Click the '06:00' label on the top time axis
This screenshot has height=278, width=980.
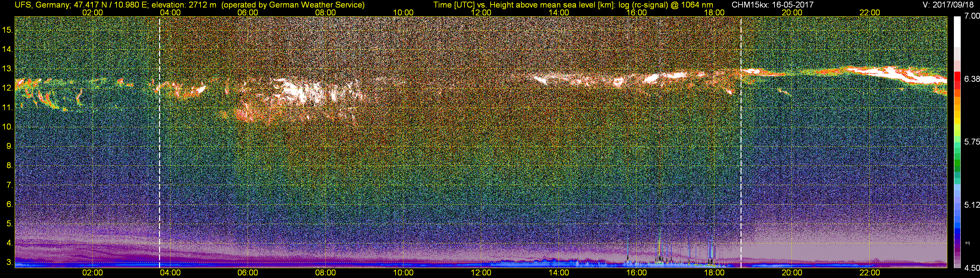pos(248,12)
